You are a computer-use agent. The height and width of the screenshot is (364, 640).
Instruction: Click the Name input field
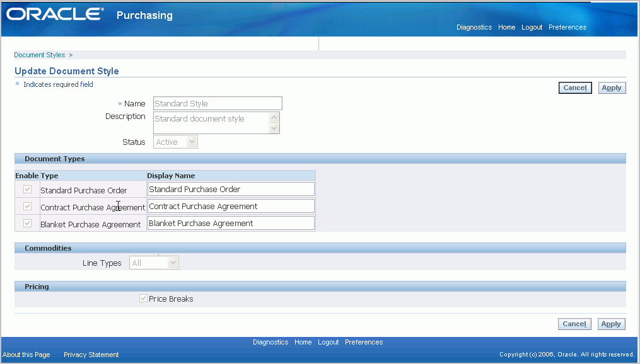218,103
